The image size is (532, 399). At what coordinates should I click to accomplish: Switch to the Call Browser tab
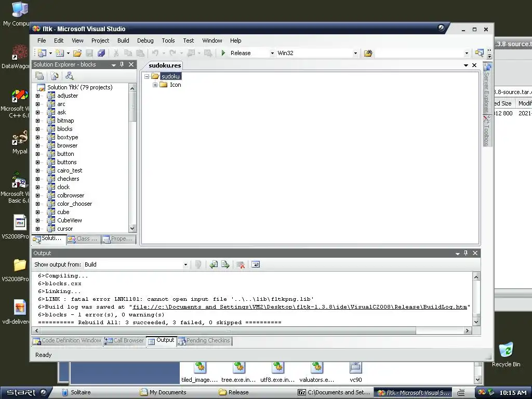(124, 341)
